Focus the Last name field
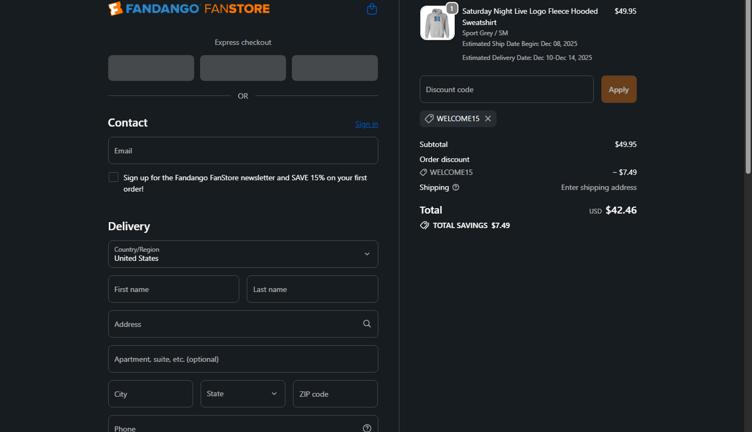This screenshot has width=752, height=432. tap(312, 289)
